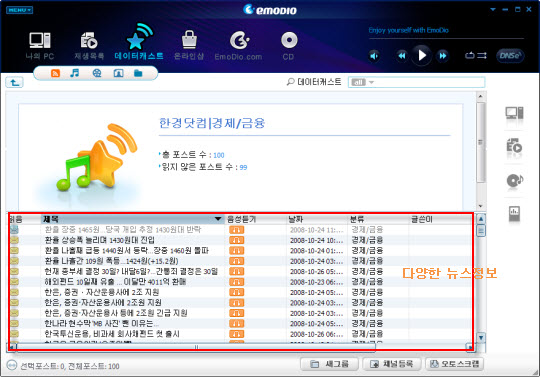Open the portable player icon in sidebar

[x=514, y=213]
